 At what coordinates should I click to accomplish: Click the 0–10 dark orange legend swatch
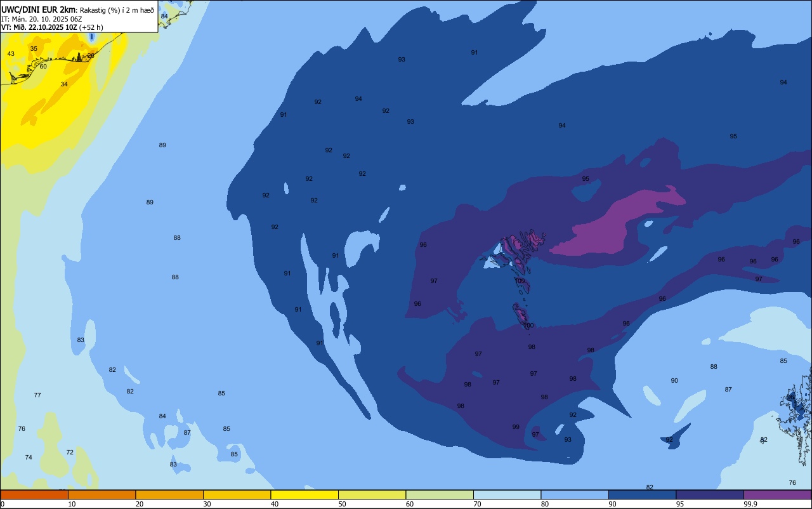point(34,494)
